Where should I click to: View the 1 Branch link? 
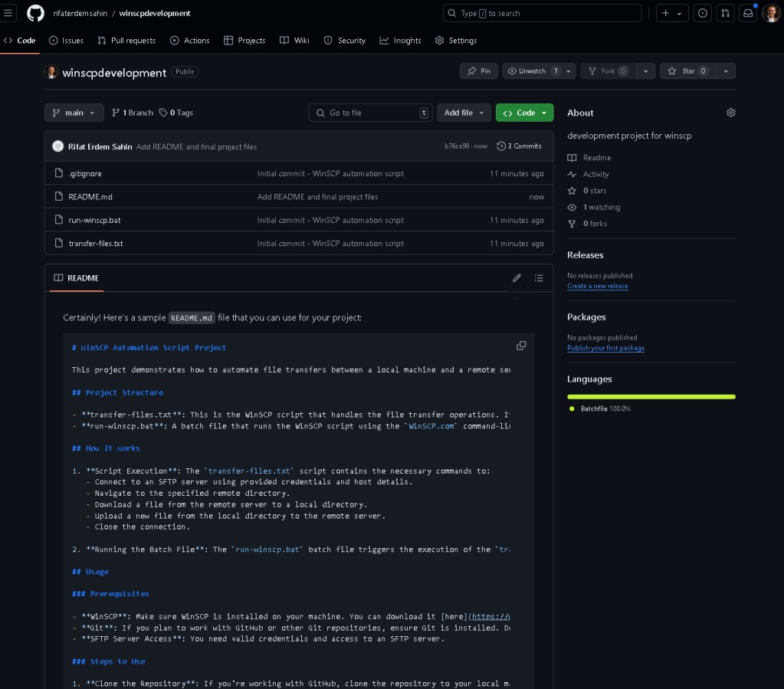pyautogui.click(x=133, y=113)
